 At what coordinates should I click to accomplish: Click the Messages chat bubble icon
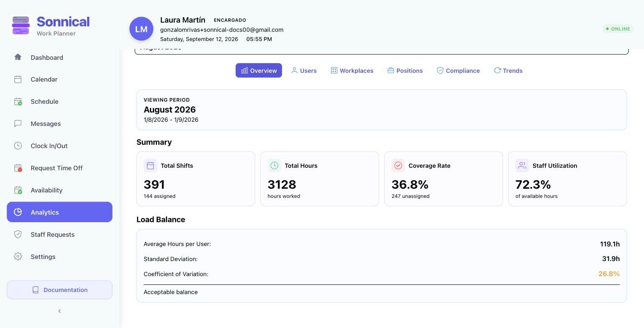18,124
